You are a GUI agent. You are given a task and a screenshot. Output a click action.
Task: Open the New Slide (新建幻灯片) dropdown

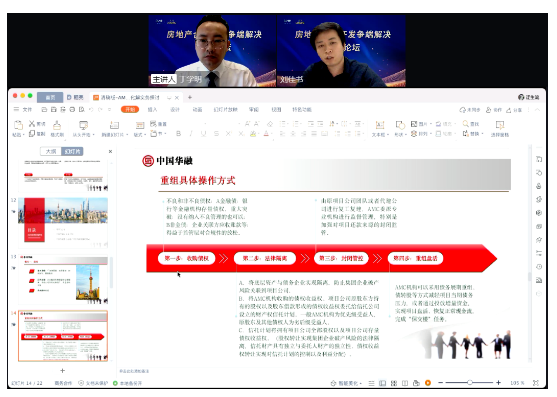127,135
